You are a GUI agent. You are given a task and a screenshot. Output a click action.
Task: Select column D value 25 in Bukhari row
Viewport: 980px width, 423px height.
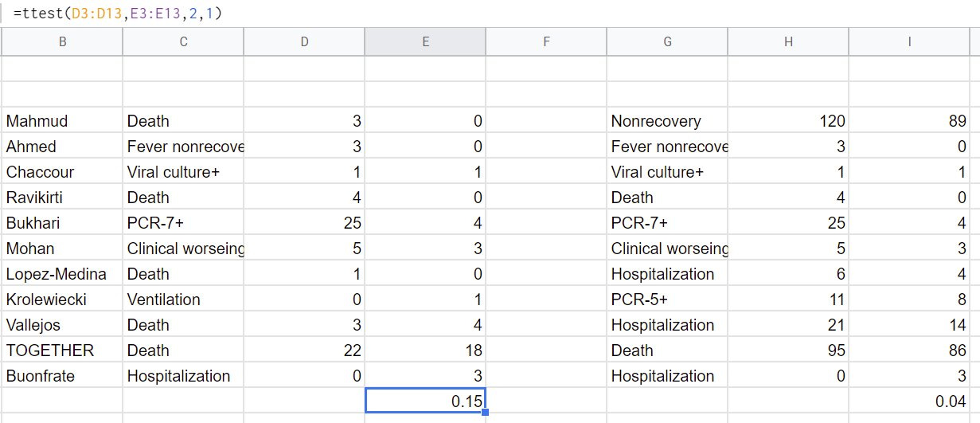coord(304,223)
